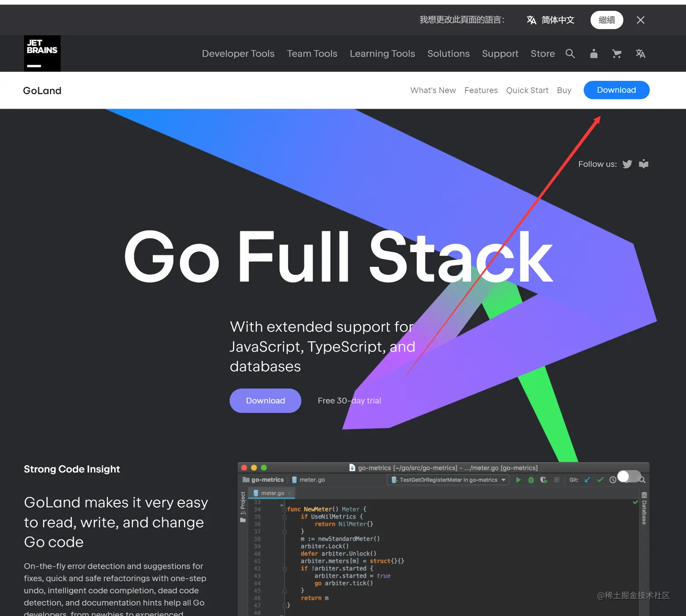Open the What's New page
Viewport: 686px width, 616px height.
pos(433,90)
